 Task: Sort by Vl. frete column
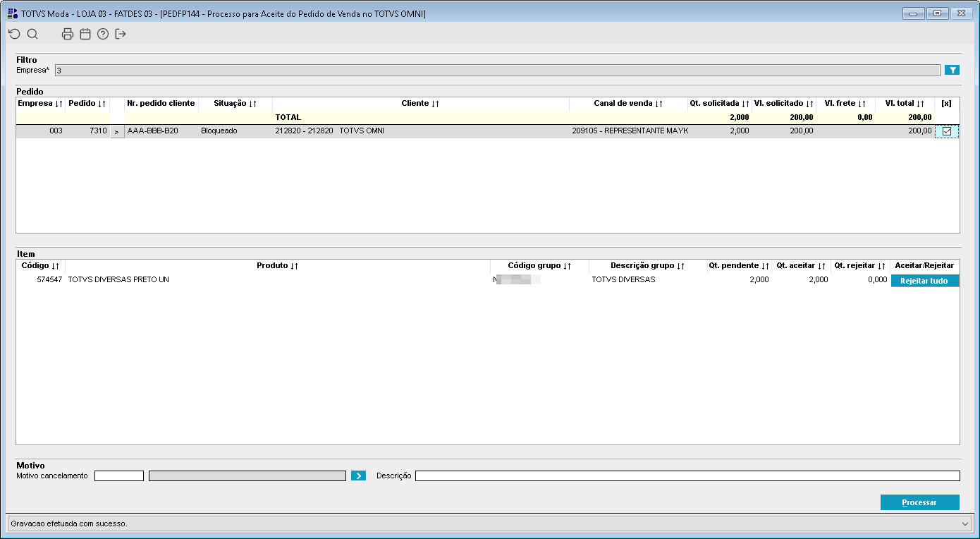tap(845, 104)
